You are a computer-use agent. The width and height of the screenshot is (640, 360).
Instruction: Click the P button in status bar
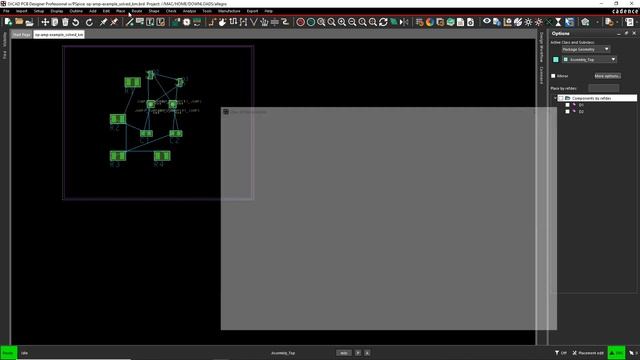click(358, 353)
